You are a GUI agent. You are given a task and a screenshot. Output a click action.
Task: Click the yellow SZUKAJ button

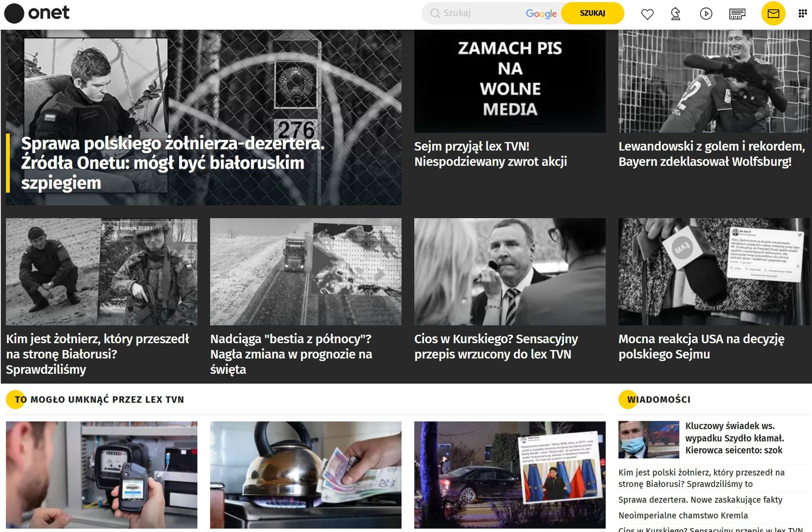click(x=592, y=13)
